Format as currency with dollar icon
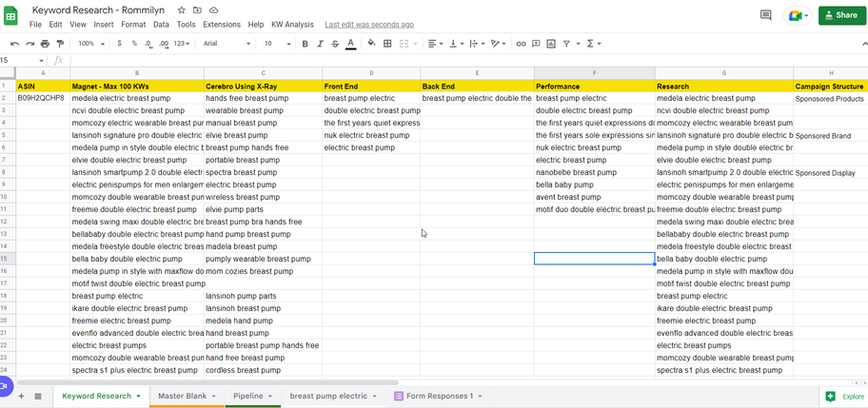 120,44
